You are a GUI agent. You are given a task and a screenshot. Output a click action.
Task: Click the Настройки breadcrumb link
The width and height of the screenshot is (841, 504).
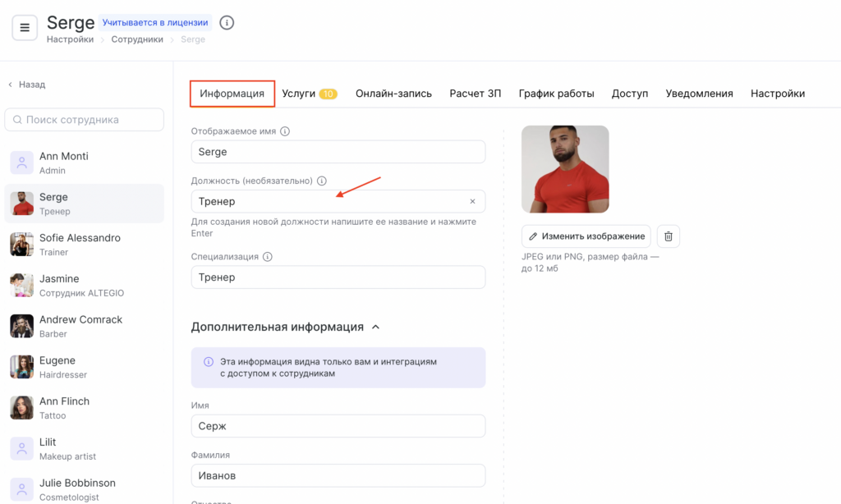[70, 39]
